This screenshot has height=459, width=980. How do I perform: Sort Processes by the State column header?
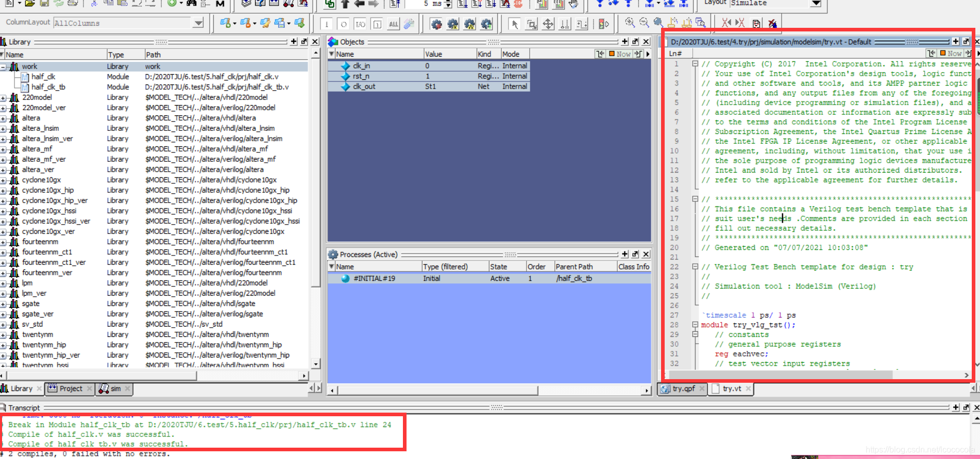coord(507,266)
